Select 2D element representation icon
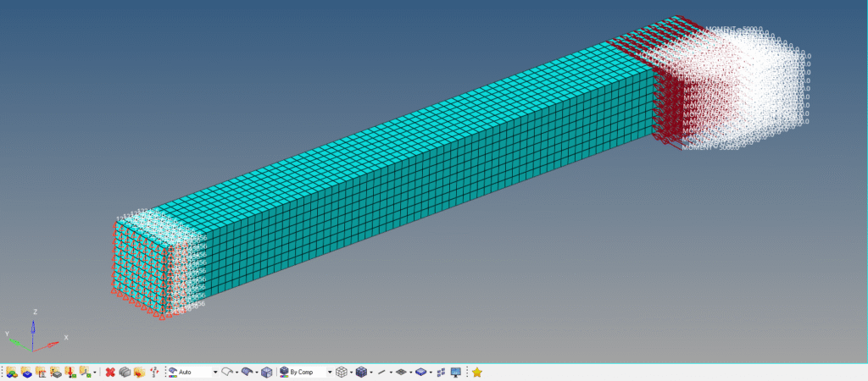The height and width of the screenshot is (381, 868). 401,373
